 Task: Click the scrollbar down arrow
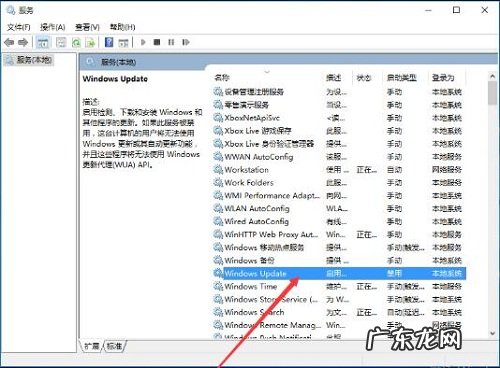coord(492,333)
